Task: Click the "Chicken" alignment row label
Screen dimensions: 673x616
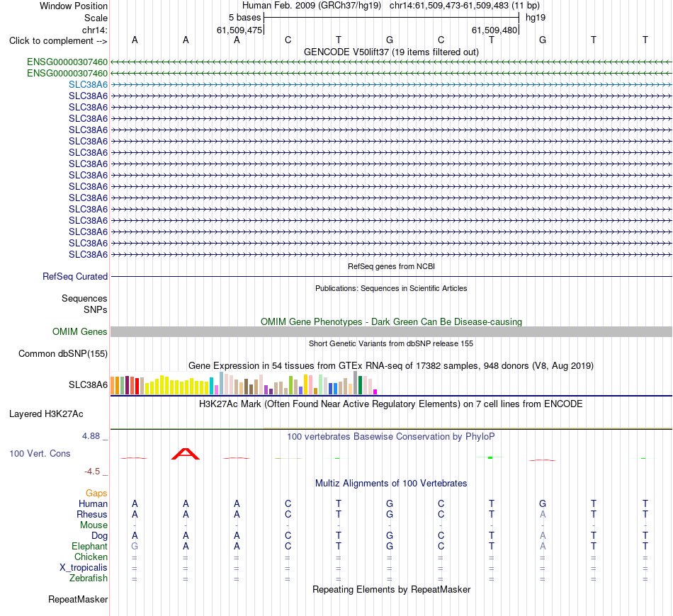Action: point(91,557)
